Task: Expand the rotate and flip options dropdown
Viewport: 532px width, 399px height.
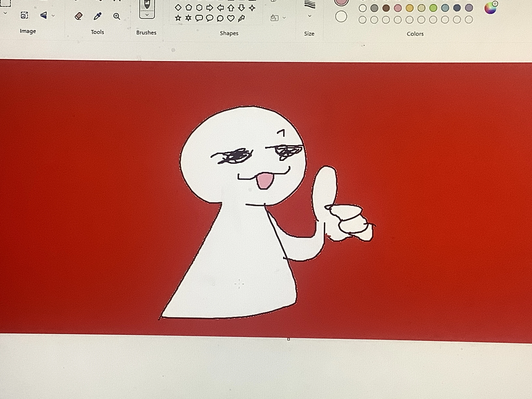Action: coord(53,15)
